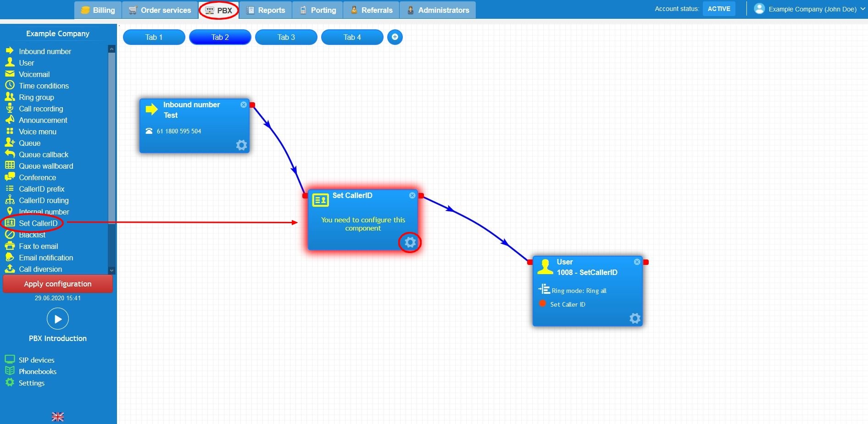Remove the Set CallerID node with X
The height and width of the screenshot is (424, 868).
pyautogui.click(x=412, y=195)
